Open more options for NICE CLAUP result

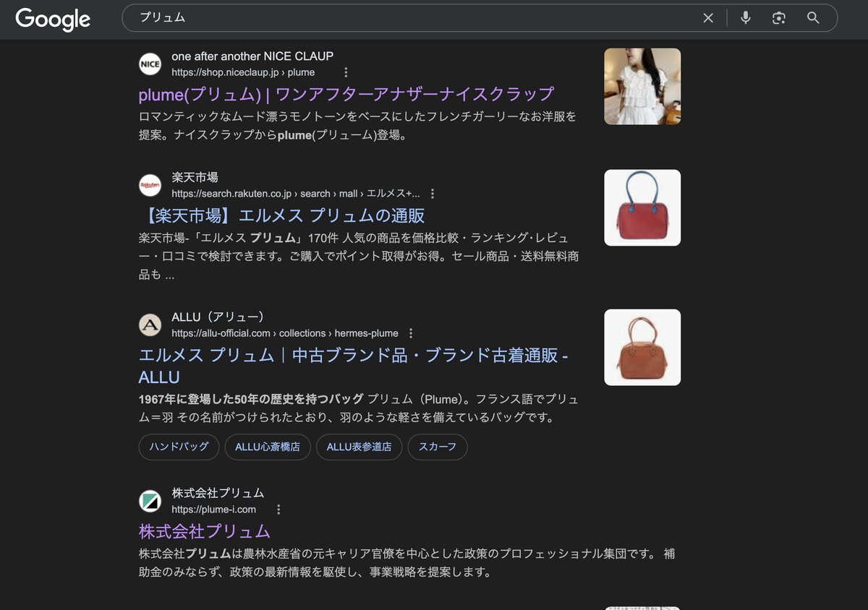tap(346, 72)
